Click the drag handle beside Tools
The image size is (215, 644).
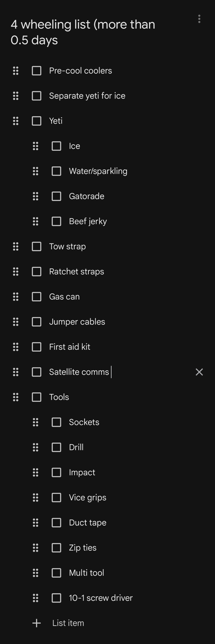tap(15, 397)
